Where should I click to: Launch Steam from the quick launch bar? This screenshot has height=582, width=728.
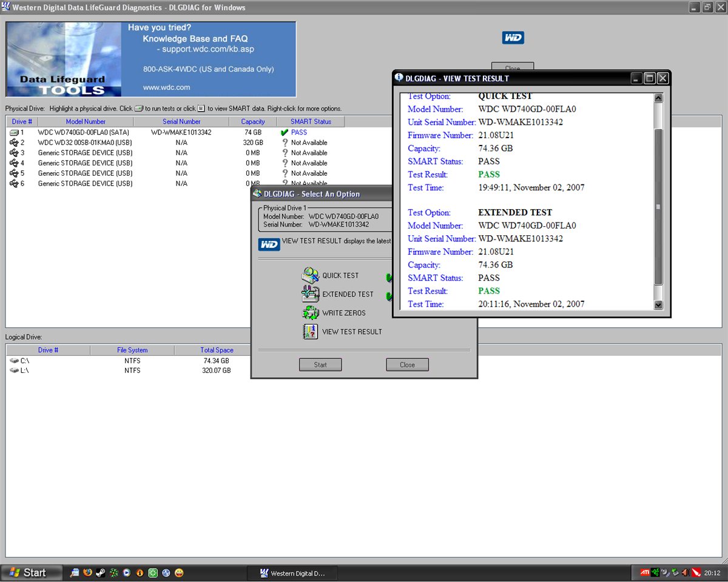[100, 572]
